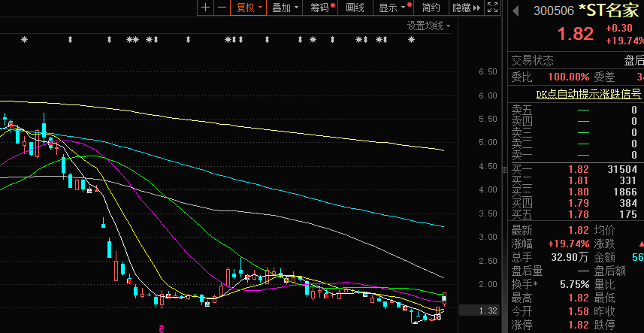Image resolution: width=644 pixels, height=333 pixels.
Task: Open the 显示 display options dropdown
Action: tap(394, 8)
